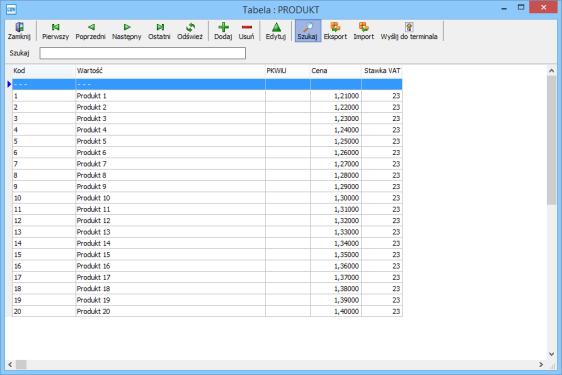Go to first record with Pierwszy
The height and width of the screenshot is (375, 562).
tap(55, 31)
